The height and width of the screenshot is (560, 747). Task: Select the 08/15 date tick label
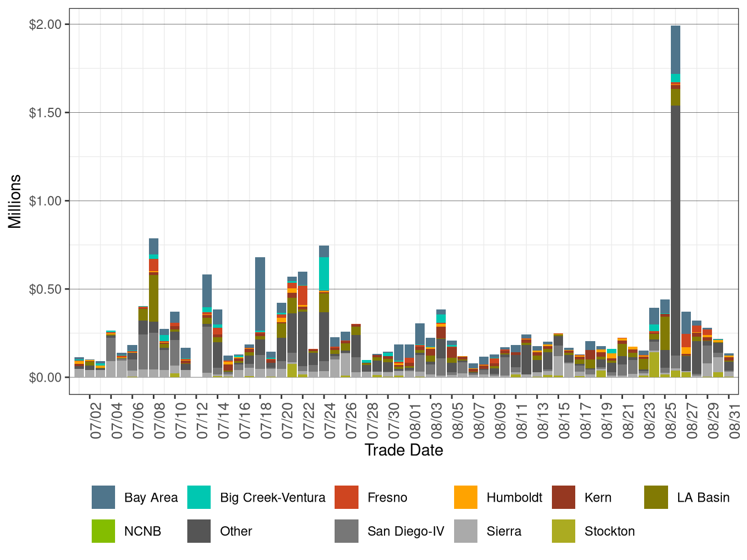tap(565, 421)
